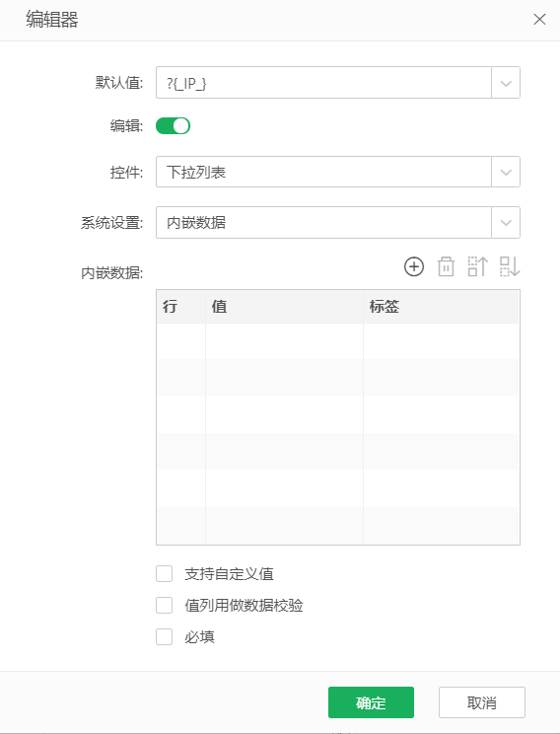Move embedded data row down

510,266
